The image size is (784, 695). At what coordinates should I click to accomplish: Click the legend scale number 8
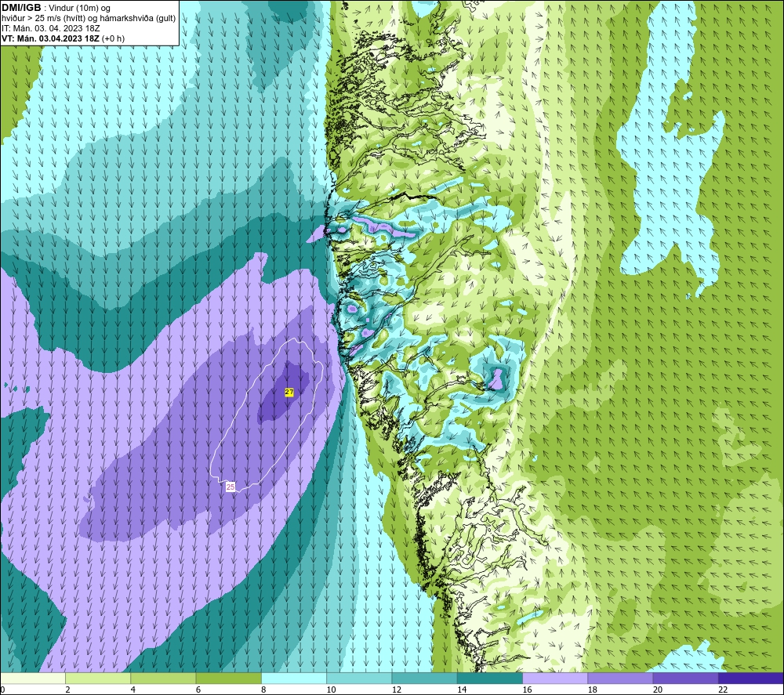[x=263, y=690]
